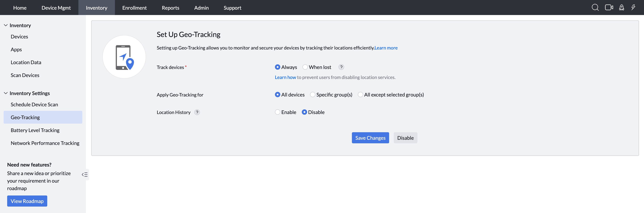The image size is (644, 213).
Task: Click the Save Changes button
Action: [x=370, y=138]
